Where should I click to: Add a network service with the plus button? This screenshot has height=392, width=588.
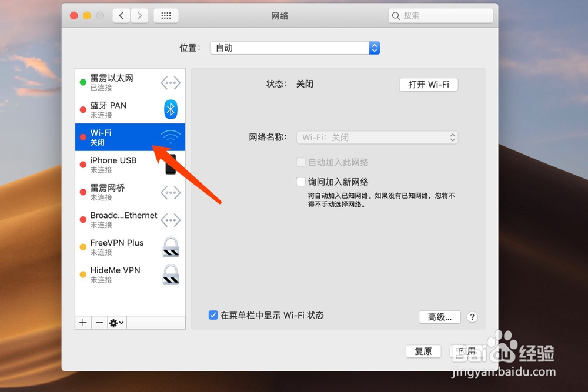pos(82,322)
